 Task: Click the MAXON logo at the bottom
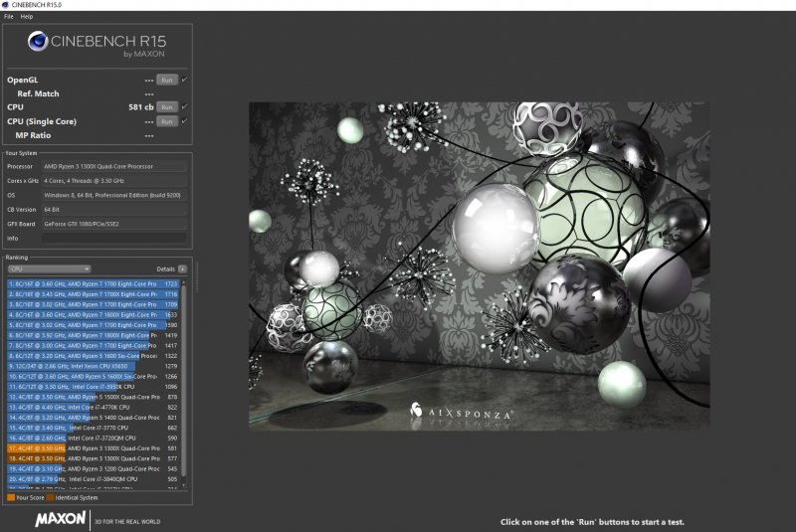[x=61, y=519]
